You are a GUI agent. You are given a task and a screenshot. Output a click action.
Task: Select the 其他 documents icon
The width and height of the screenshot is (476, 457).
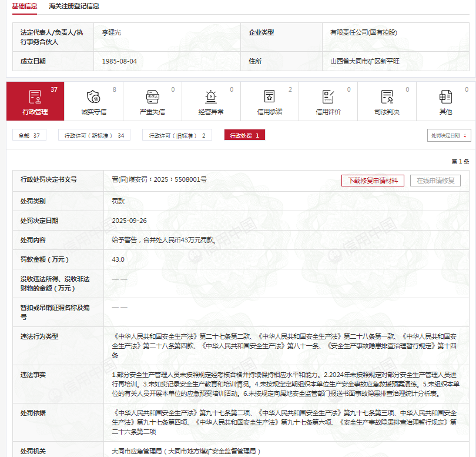tap(445, 96)
